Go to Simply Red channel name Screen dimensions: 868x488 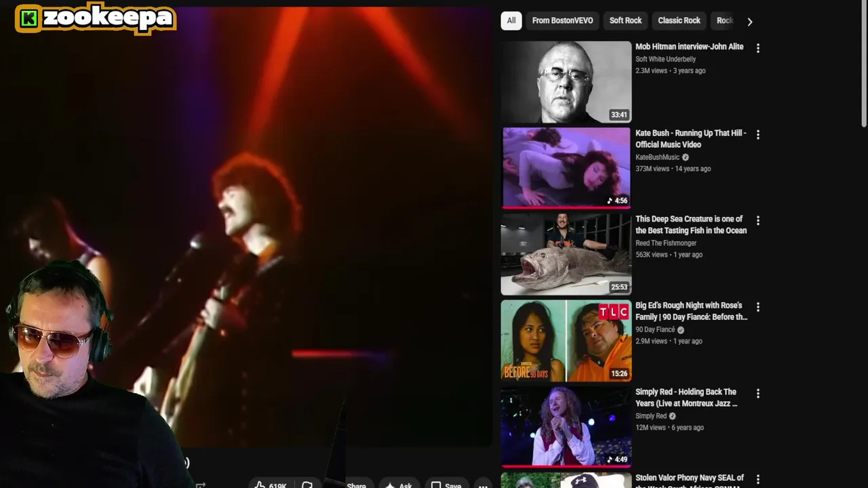click(x=651, y=416)
